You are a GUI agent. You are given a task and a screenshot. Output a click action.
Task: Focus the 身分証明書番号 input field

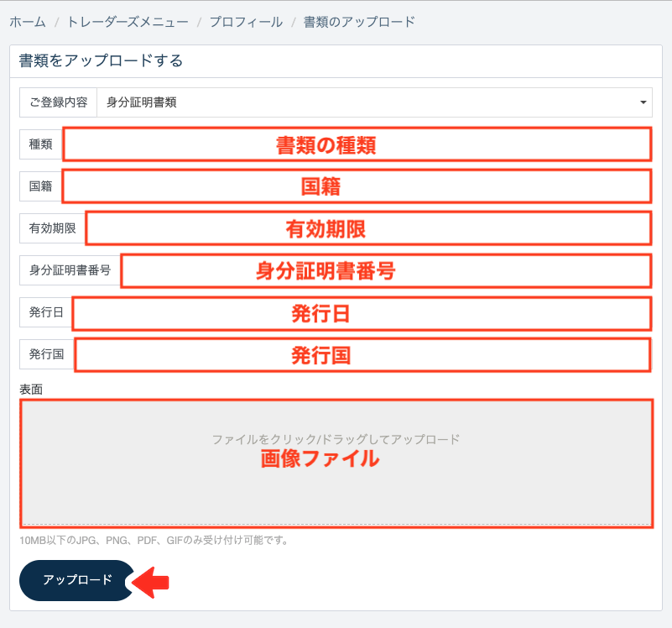(x=386, y=270)
